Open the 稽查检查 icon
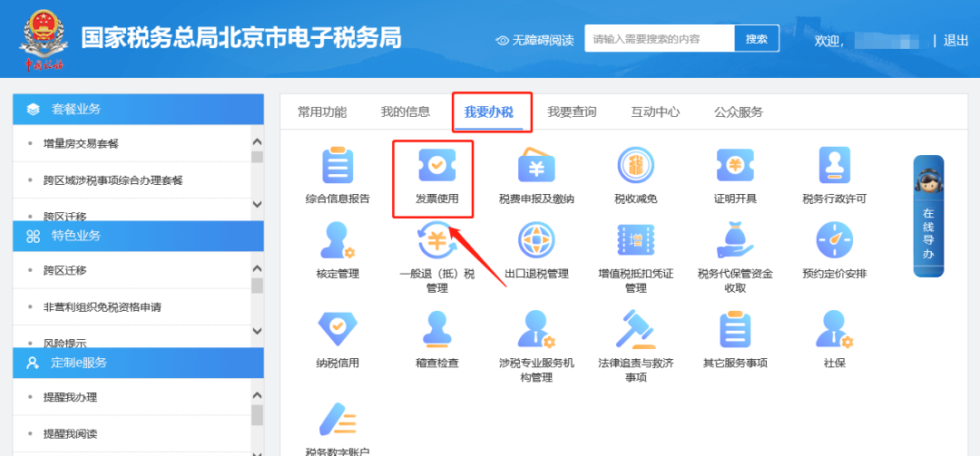Viewport: 980px width, 456px height. [x=436, y=329]
